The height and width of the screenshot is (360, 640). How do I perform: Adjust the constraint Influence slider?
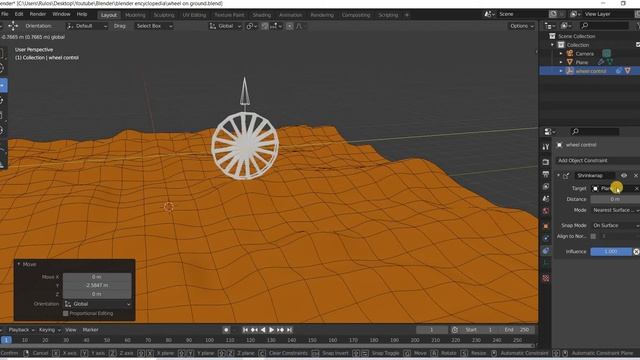(611, 251)
